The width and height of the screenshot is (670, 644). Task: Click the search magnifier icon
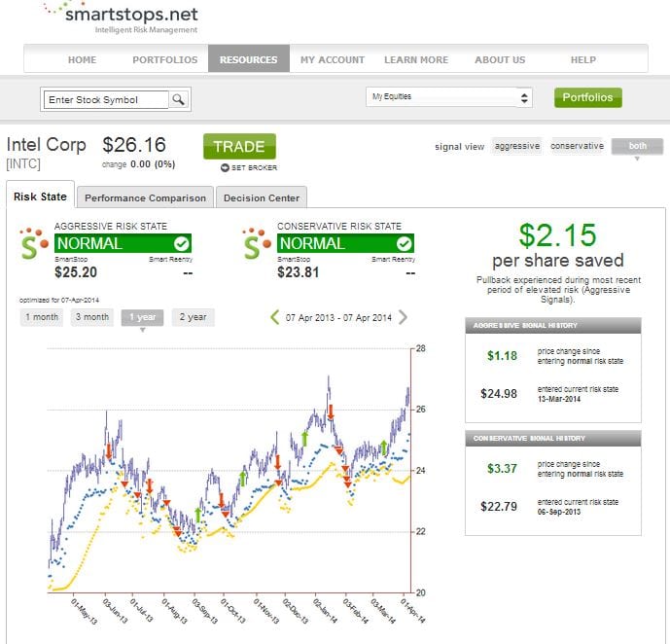coord(179,99)
